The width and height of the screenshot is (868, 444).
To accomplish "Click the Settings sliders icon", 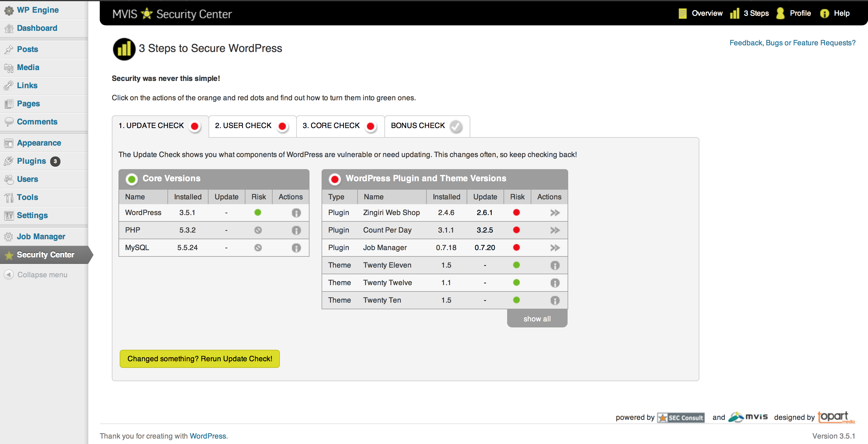I will 9,216.
